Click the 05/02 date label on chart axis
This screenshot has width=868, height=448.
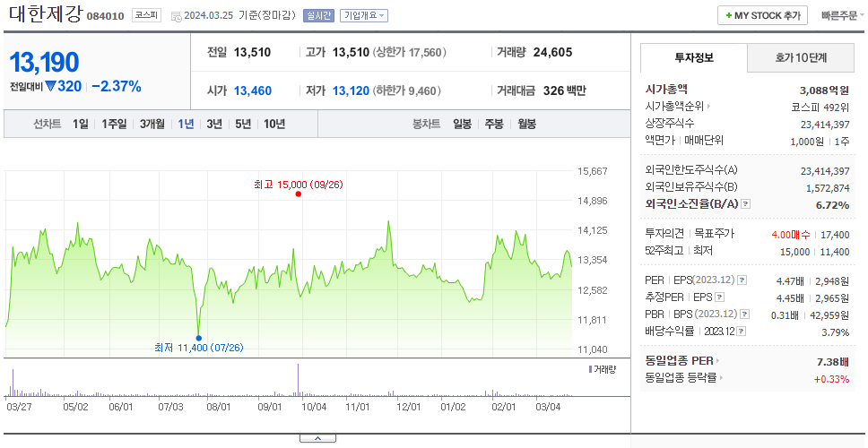(x=76, y=407)
